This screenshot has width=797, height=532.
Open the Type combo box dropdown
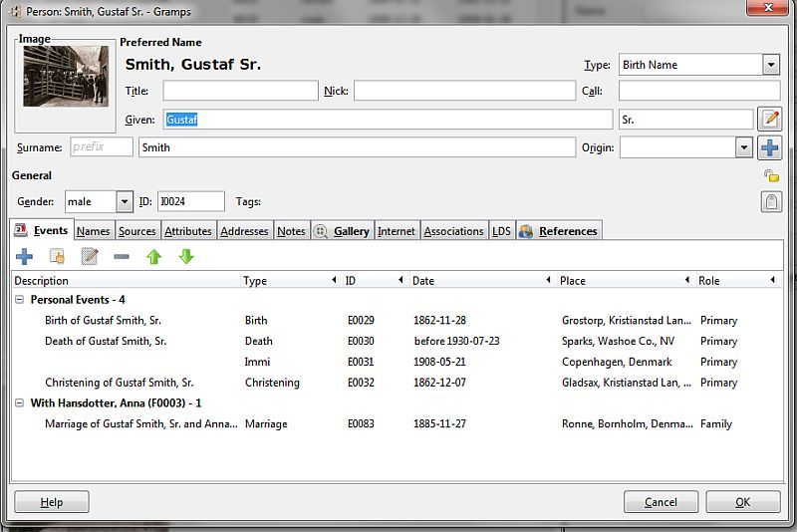(x=771, y=65)
